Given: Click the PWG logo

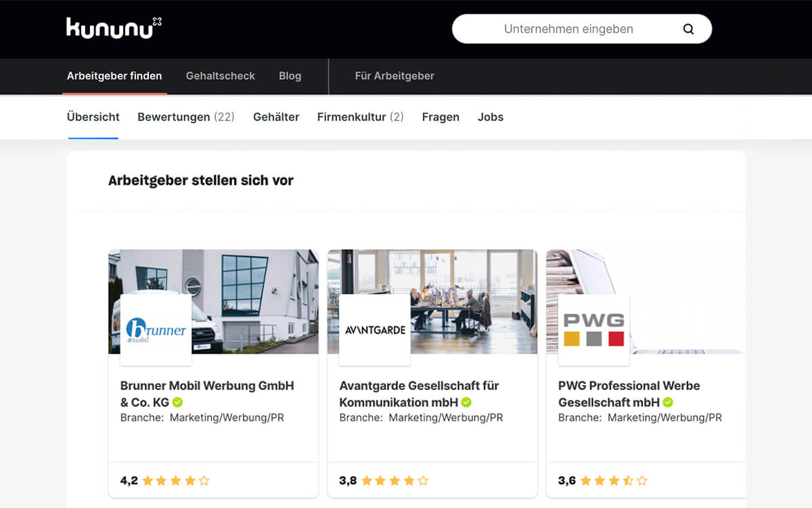Looking at the screenshot, I should coord(593,330).
